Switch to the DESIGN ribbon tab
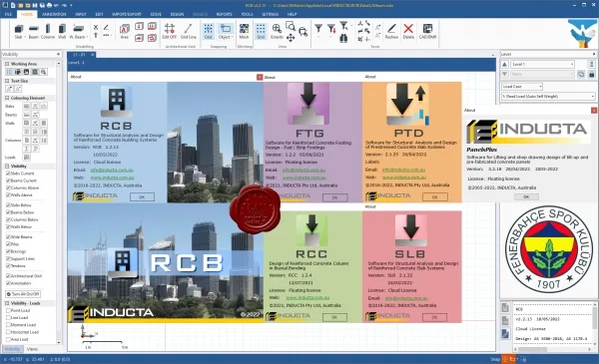The image size is (599, 364). point(177,14)
